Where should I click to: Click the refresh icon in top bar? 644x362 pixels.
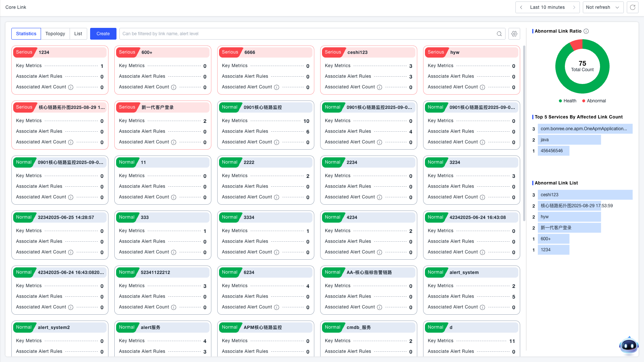click(x=633, y=7)
